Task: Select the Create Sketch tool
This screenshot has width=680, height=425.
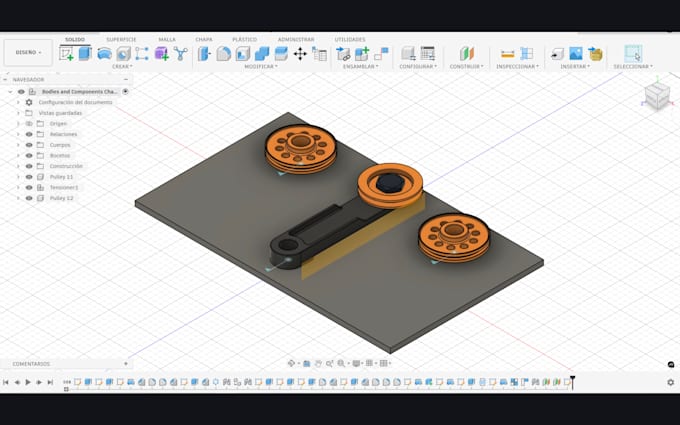Action: [x=66, y=54]
